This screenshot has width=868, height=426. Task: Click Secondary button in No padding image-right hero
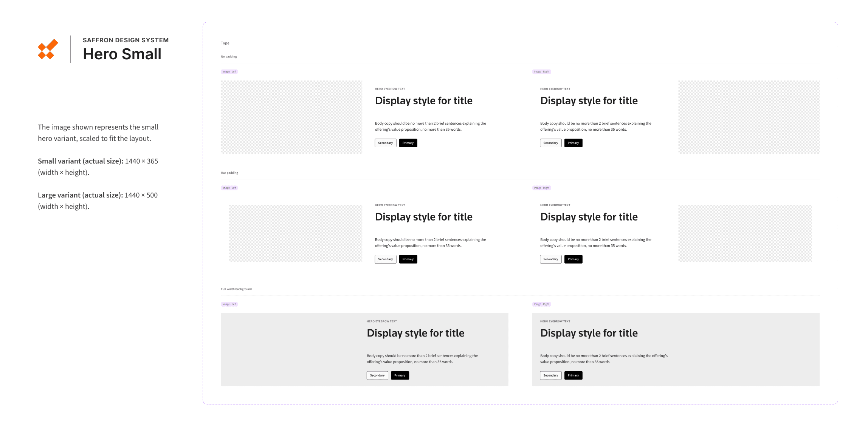(550, 143)
